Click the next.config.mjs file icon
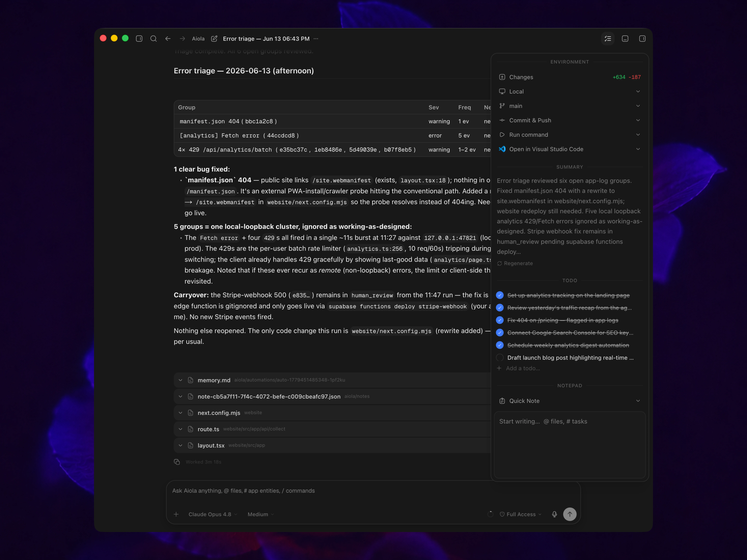 point(191,413)
